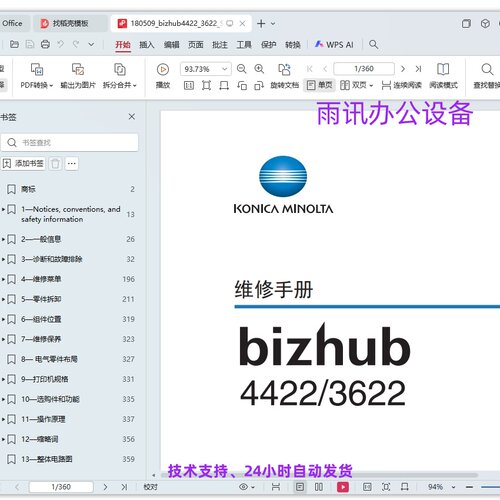Viewport: 500px width, 500px height.
Task: Open 查找替换 find tool
Action: (x=487, y=76)
